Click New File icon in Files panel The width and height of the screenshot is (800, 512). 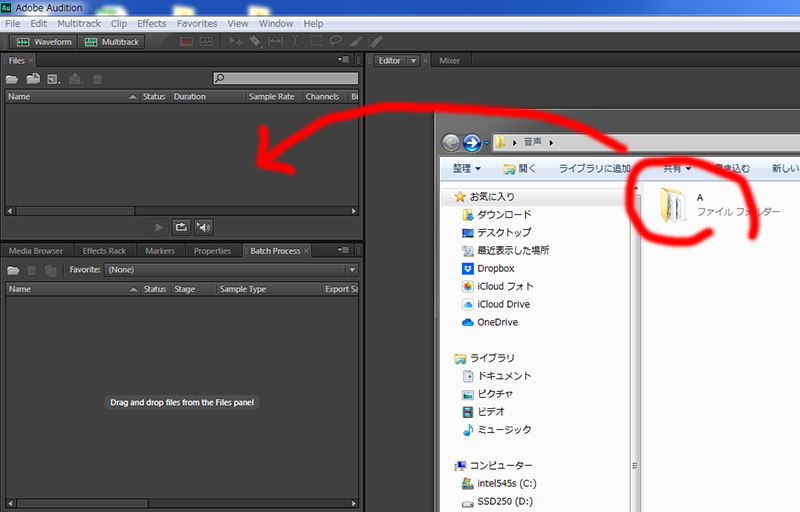(54, 79)
